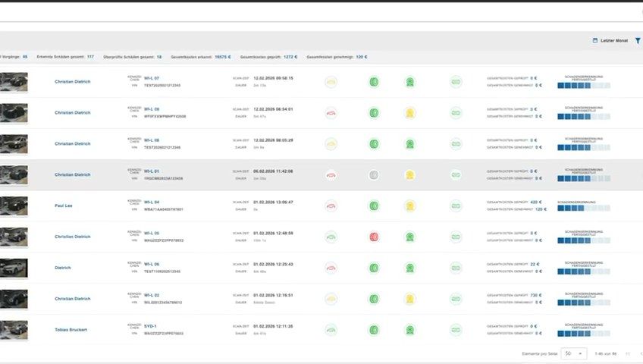Click license plate WI-L 02

click(152, 295)
